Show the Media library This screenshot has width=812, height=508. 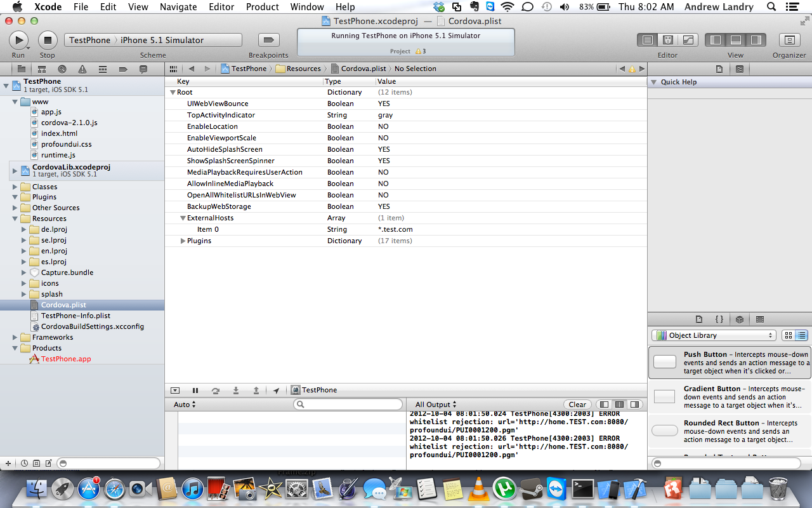pos(760,319)
